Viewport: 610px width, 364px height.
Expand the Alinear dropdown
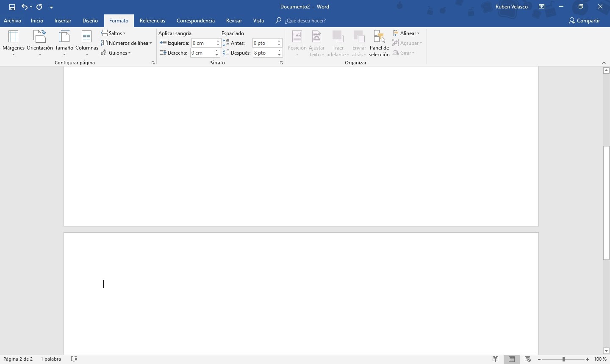pos(406,33)
